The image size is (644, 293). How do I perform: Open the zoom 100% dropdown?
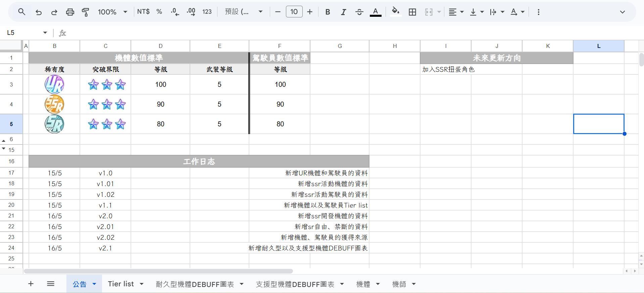112,12
